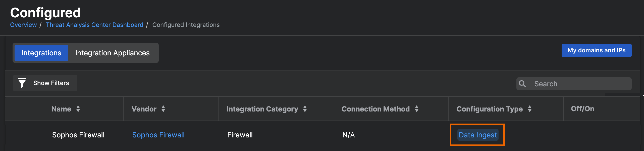Click the Name column sort descending arrow
Image resolution: width=644 pixels, height=151 pixels.
coord(78,111)
